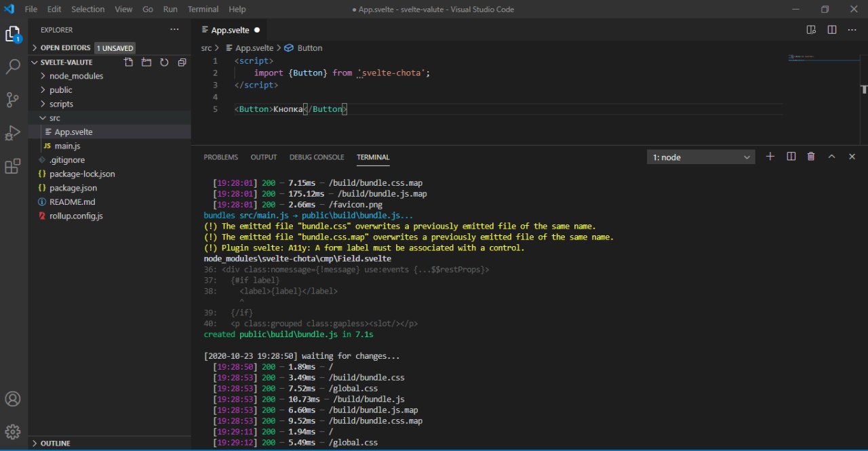This screenshot has height=451, width=868.
Task: Click the VS Code logo icon
Action: (x=9, y=9)
